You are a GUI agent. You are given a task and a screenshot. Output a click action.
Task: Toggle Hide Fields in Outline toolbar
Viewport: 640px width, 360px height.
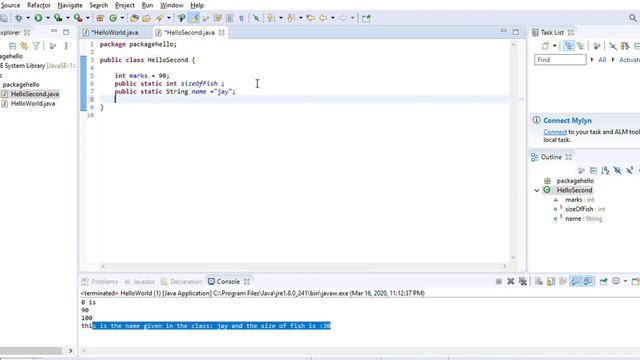click(x=618, y=170)
